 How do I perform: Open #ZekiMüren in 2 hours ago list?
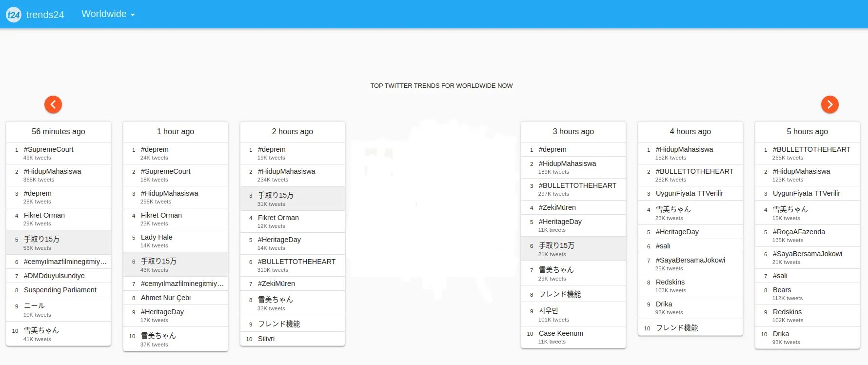point(276,284)
